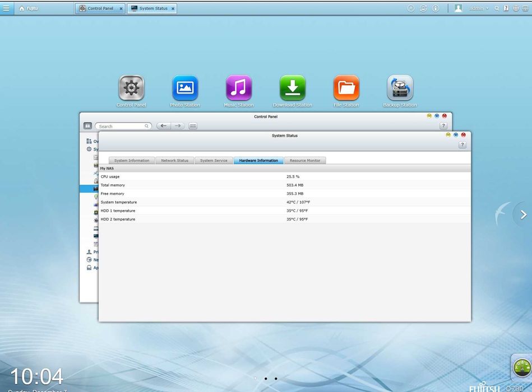Click the 355.3 MB value

tap(295, 193)
